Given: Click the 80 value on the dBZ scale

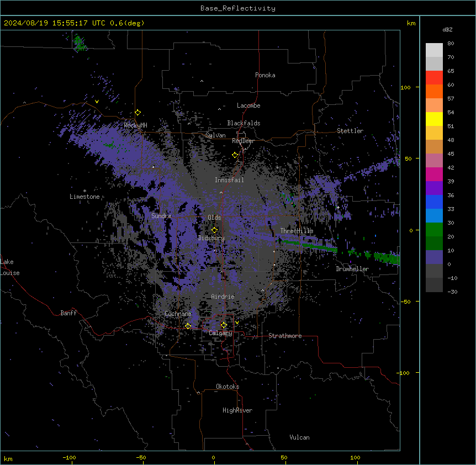Looking at the screenshot, I should tap(451, 44).
